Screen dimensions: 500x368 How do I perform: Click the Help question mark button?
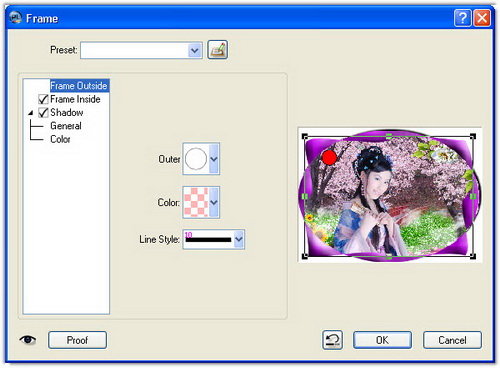462,18
